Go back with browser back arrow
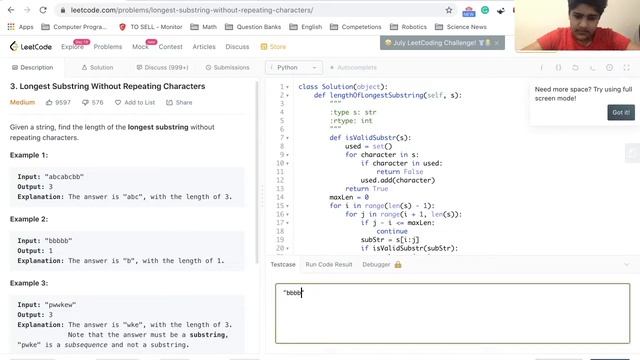This screenshot has width=640, height=360. pyautogui.click(x=11, y=10)
